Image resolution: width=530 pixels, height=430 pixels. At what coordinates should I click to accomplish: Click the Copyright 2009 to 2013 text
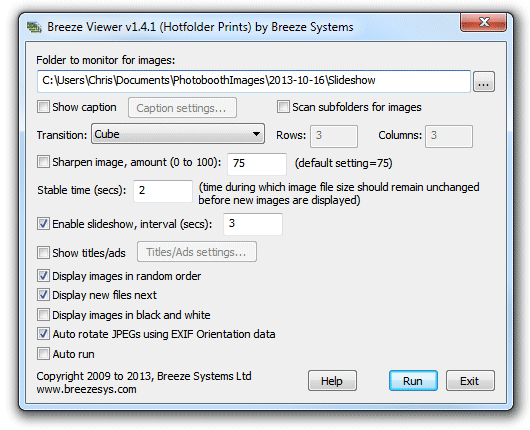tap(144, 376)
